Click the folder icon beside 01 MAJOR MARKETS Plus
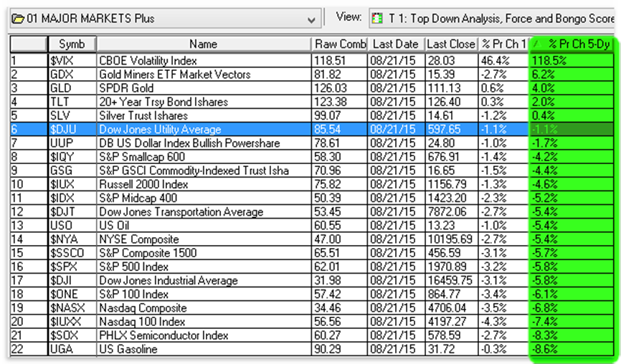Image resolution: width=621 pixels, height=364 pixels. (x=17, y=19)
